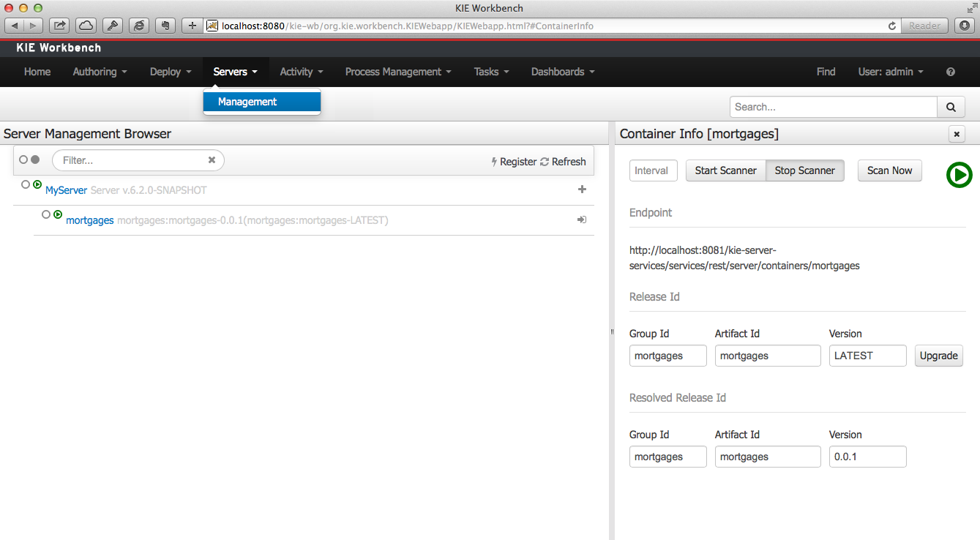The height and width of the screenshot is (540, 980).
Task: Click the Upgrade button
Action: 938,356
